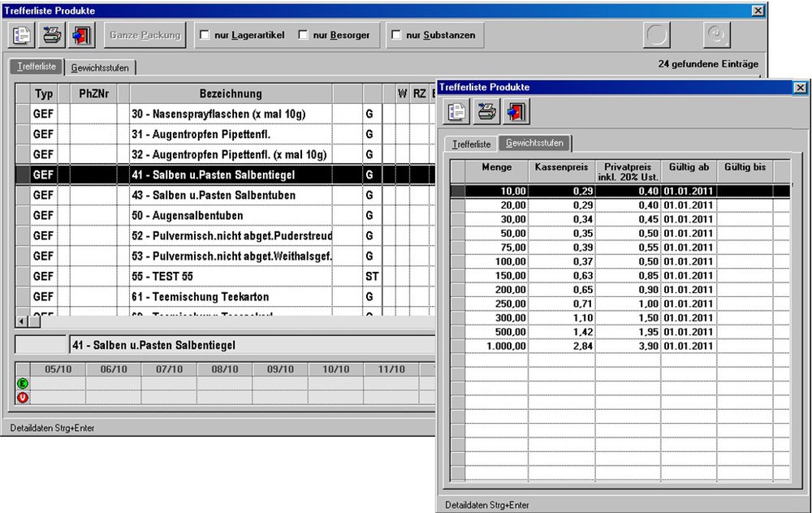
Task: Enable the 'nur Lagerartikel' checkbox
Action: (x=205, y=36)
